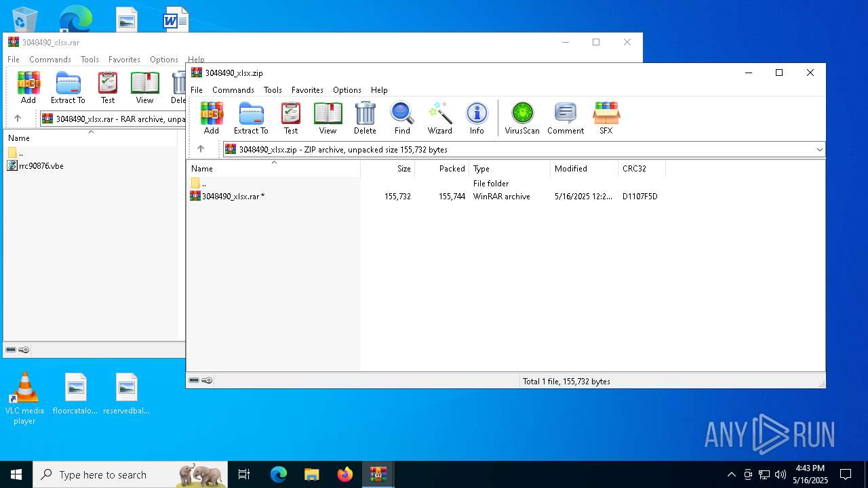
Task: Open Options menu in zip window
Action: 347,90
